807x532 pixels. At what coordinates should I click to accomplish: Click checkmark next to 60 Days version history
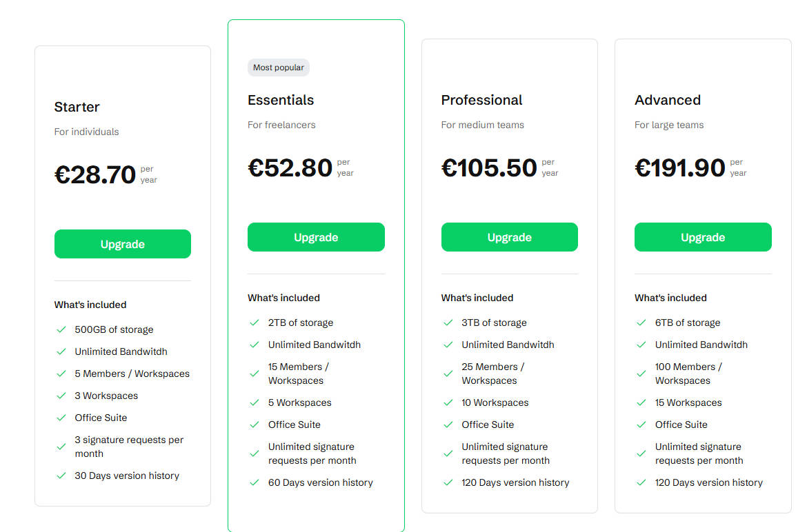tap(255, 482)
